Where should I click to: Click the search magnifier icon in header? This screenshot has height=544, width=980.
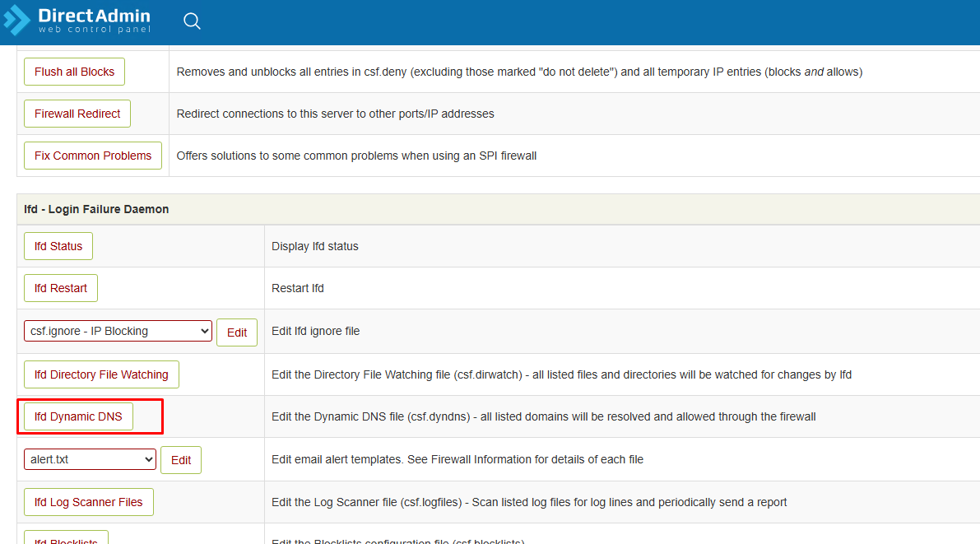192,21
